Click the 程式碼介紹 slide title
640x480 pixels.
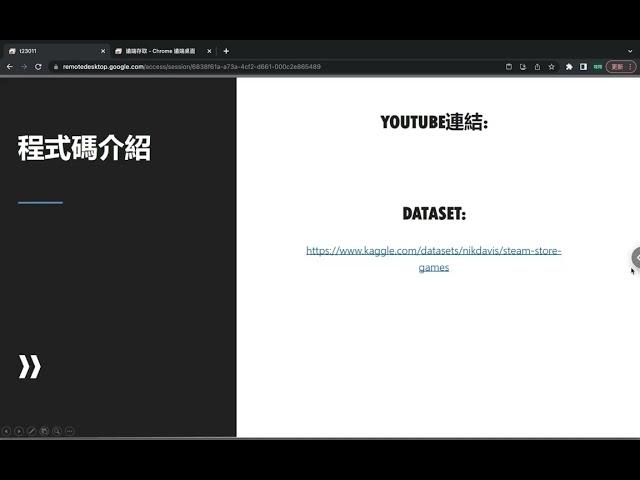point(84,148)
